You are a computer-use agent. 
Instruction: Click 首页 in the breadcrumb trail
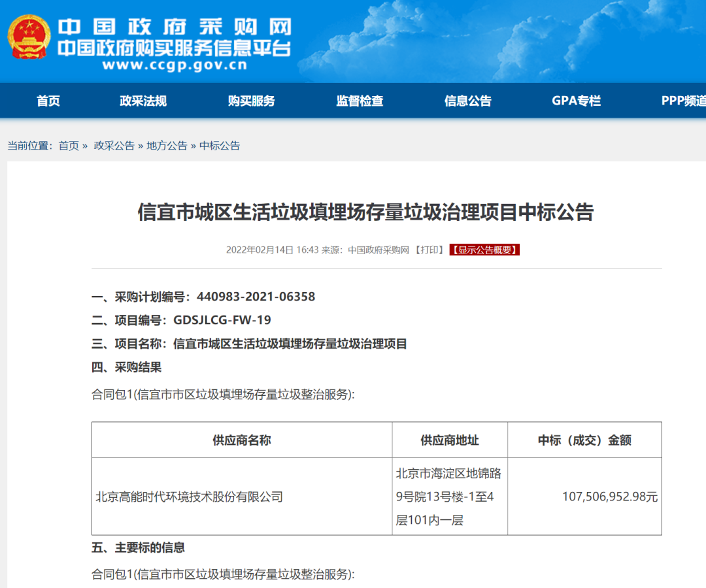69,146
